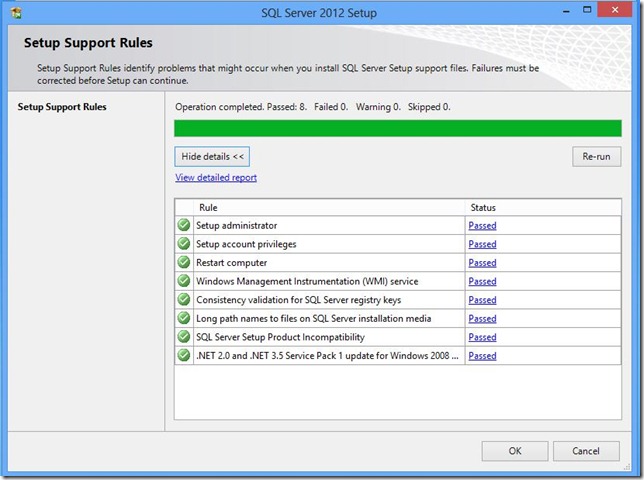Click green check icon beside WMI service rule

pos(184,281)
